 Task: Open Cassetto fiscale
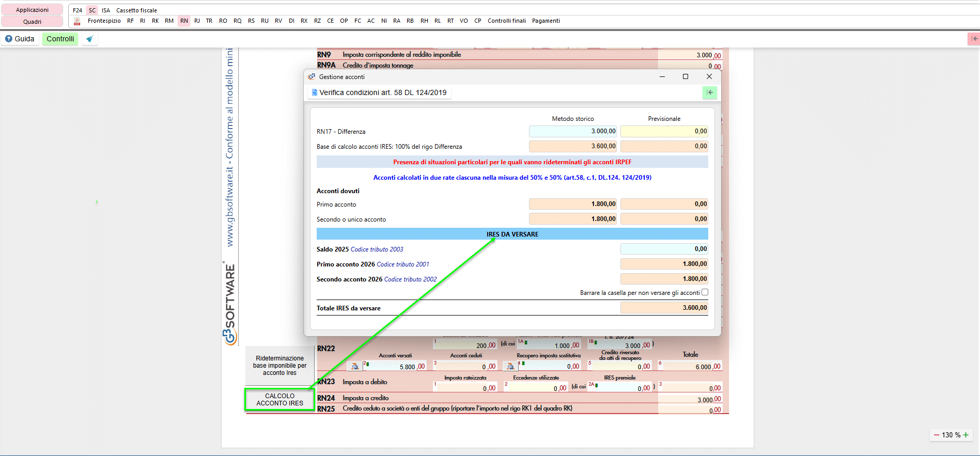pyautogui.click(x=136, y=10)
